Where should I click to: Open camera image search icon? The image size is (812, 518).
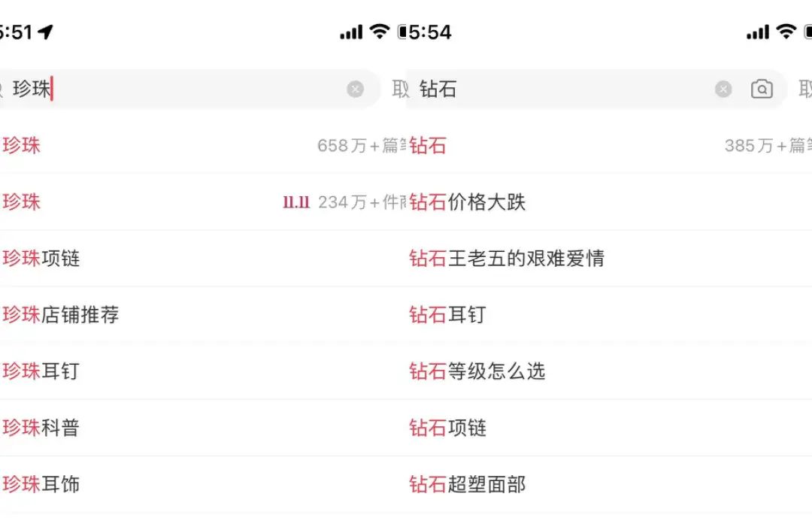(x=762, y=89)
